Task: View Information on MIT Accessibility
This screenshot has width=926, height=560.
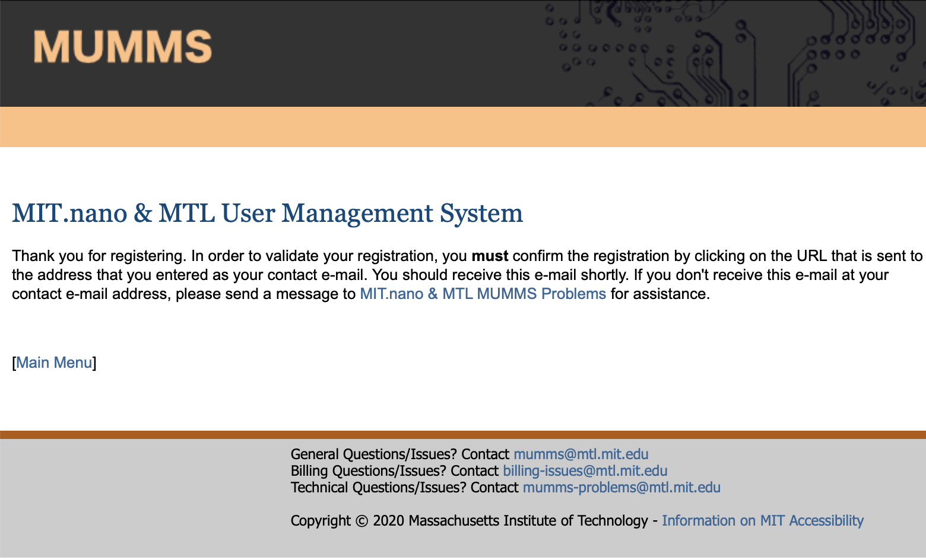Action: point(763,521)
